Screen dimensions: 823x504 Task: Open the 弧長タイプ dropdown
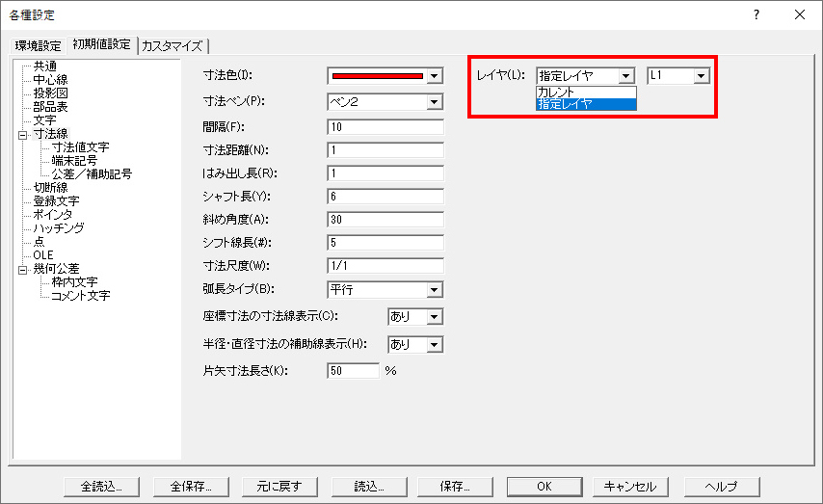435,290
